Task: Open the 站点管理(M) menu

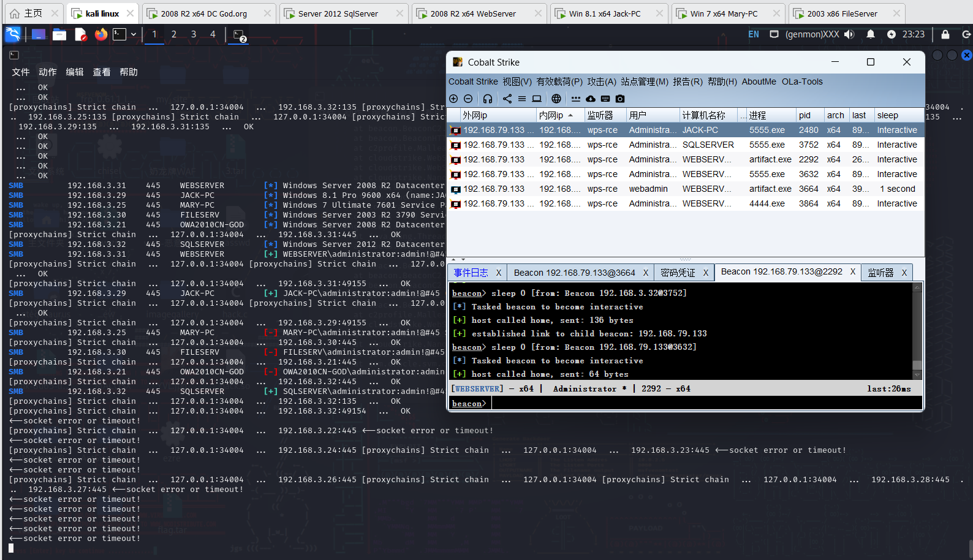Action: [x=645, y=81]
